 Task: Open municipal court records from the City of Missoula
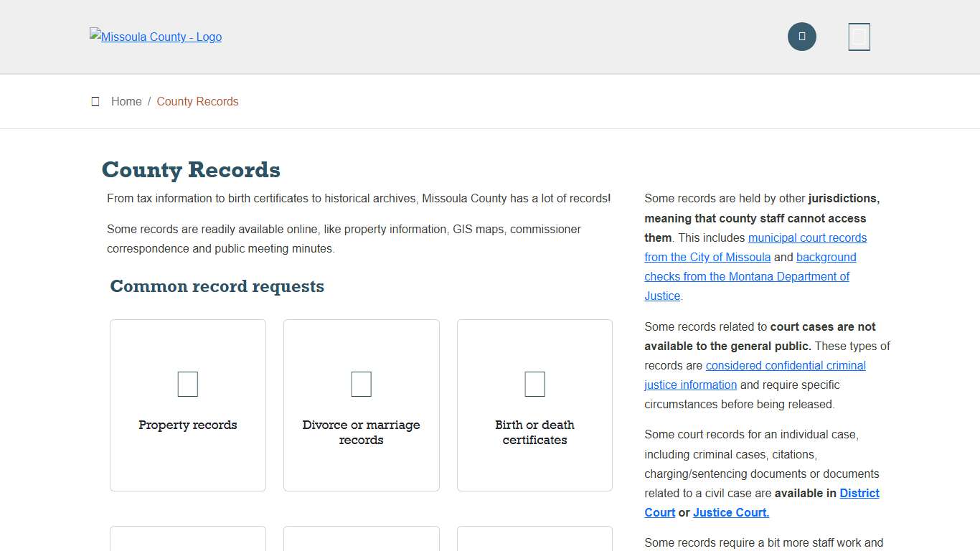807,237
